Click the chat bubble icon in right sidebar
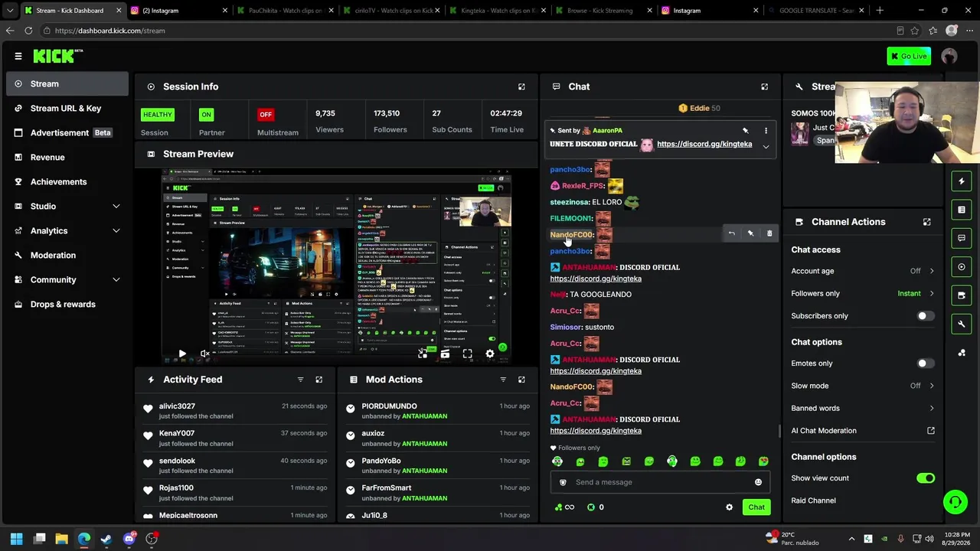The width and height of the screenshot is (980, 551). [x=962, y=238]
